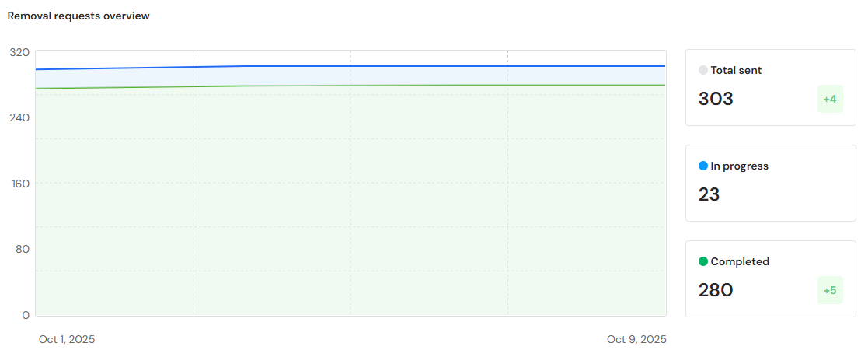Click the Removal requests overview heading
Screen dimensions: 868x357
(x=78, y=16)
